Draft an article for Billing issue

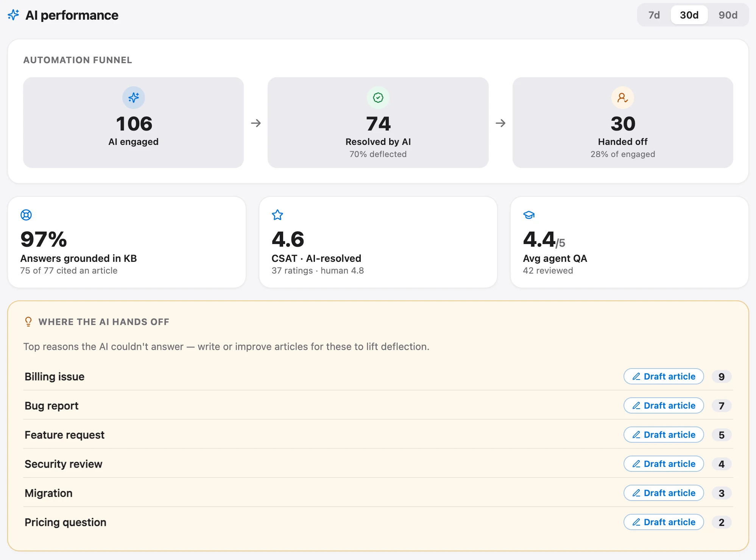pos(664,376)
